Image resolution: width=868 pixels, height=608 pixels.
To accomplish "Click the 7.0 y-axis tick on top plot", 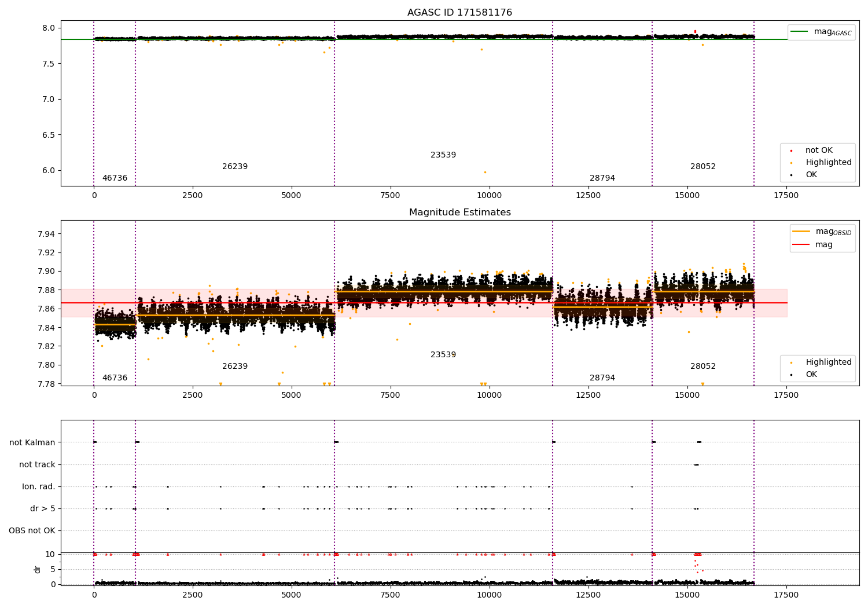I will point(49,99).
